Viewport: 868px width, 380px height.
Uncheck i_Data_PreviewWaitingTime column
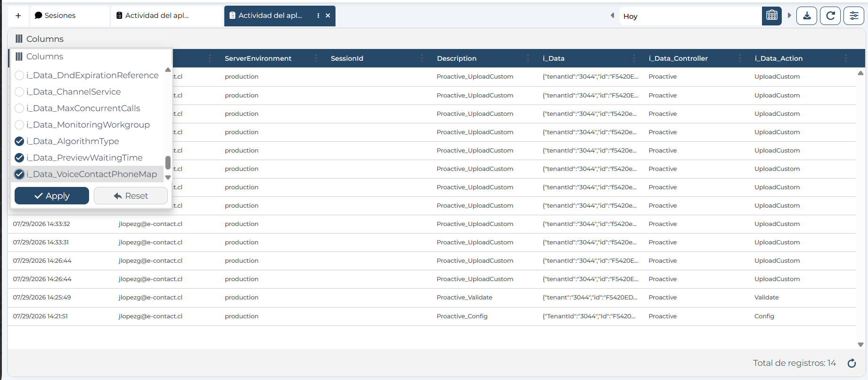pyautogui.click(x=19, y=158)
